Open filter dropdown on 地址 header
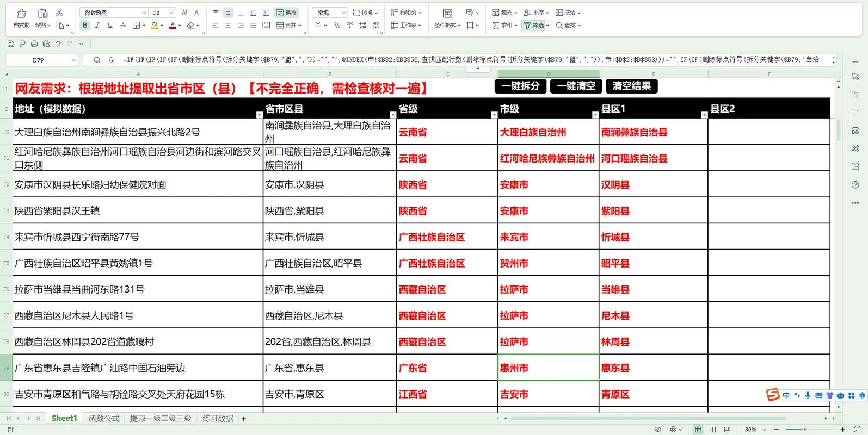 (x=259, y=115)
